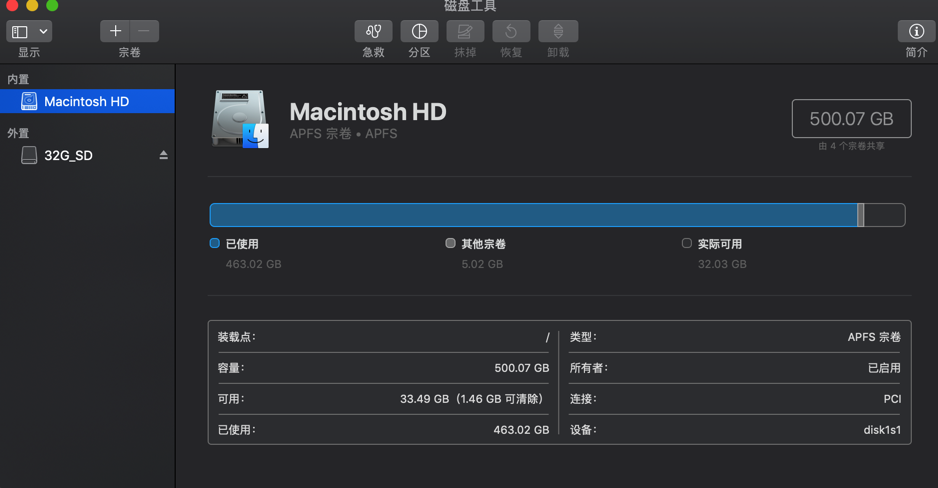
Task: Click the 已使用 463.02 GB table value
Action: click(x=521, y=430)
